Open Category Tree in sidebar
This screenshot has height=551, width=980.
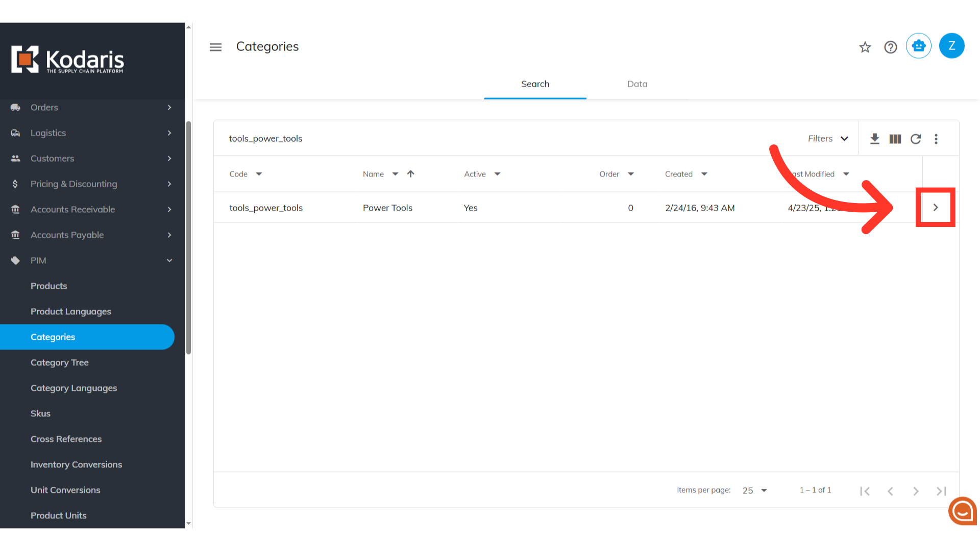(x=60, y=362)
